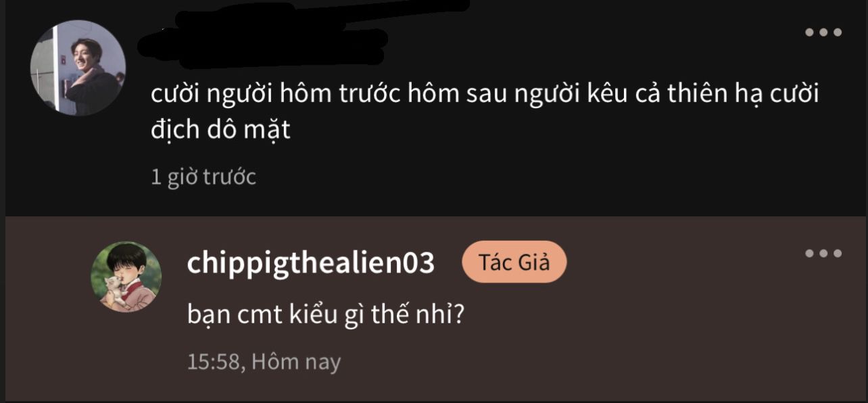Open the three-dot menu on chippigthealien03's reply
The width and height of the screenshot is (868, 403).
coord(823,254)
